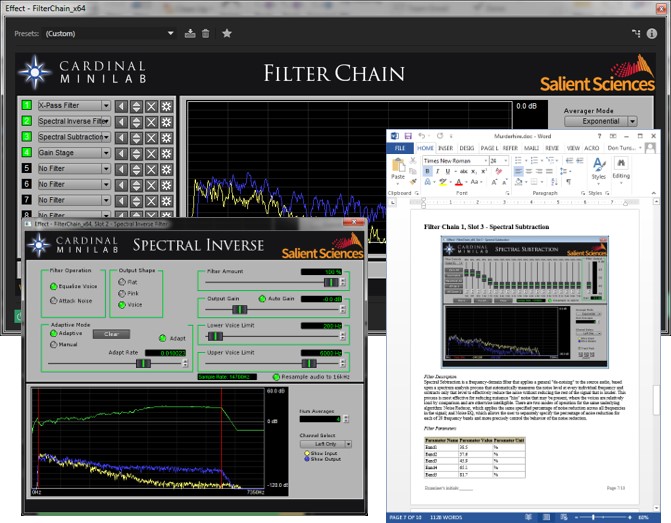The height and width of the screenshot is (523, 671).
Task: Switch to the DESIGN tab in Word
Action: point(466,148)
